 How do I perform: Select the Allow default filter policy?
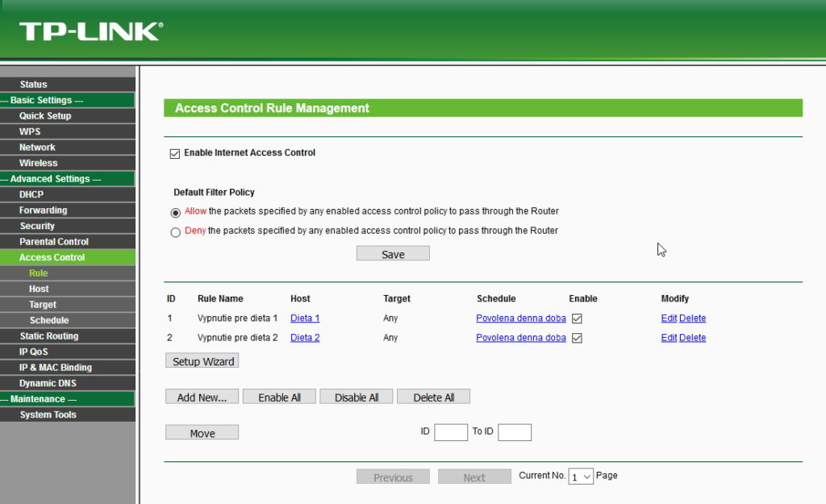tap(176, 213)
